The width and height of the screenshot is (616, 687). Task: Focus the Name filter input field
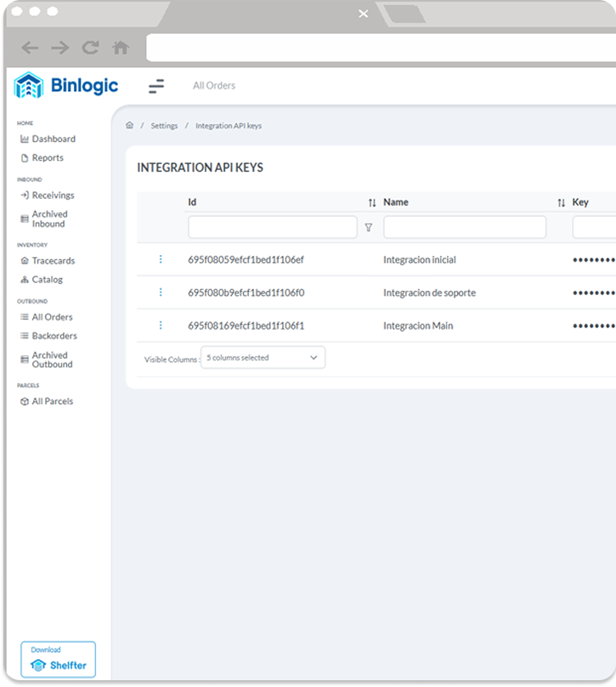pos(465,227)
